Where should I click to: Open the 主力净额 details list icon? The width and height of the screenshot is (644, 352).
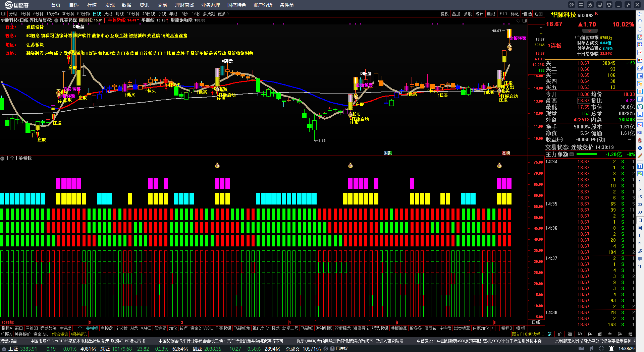572,154
